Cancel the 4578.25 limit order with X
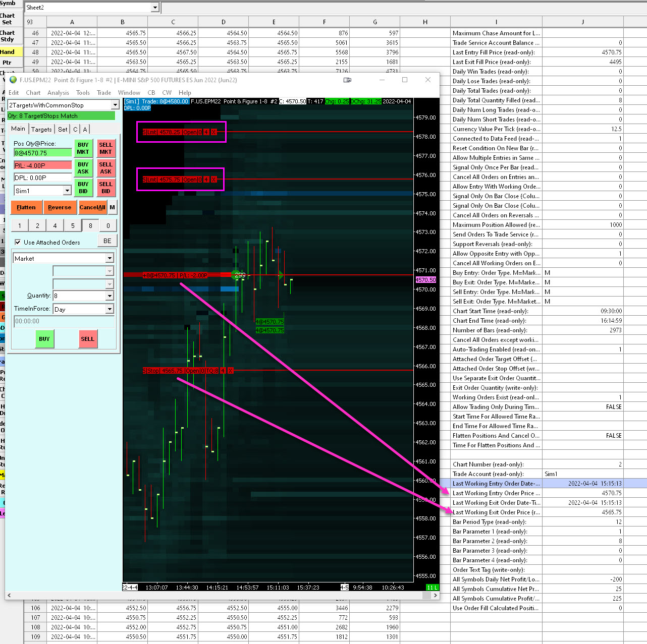 [x=214, y=132]
